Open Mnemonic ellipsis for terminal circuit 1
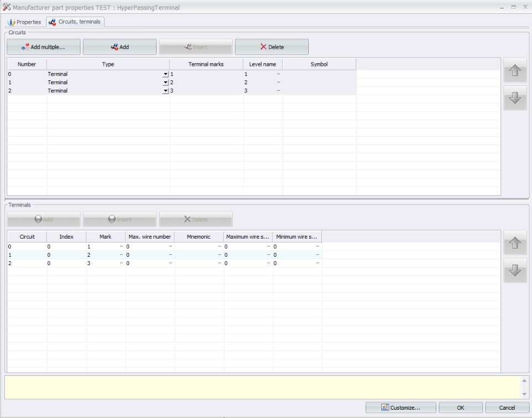532x418 pixels. [x=219, y=255]
